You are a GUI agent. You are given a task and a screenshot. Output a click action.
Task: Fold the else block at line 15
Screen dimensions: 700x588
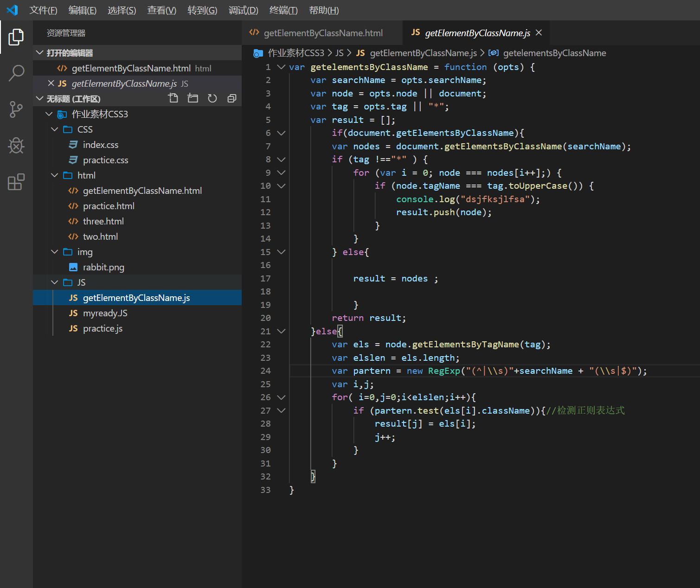click(281, 252)
